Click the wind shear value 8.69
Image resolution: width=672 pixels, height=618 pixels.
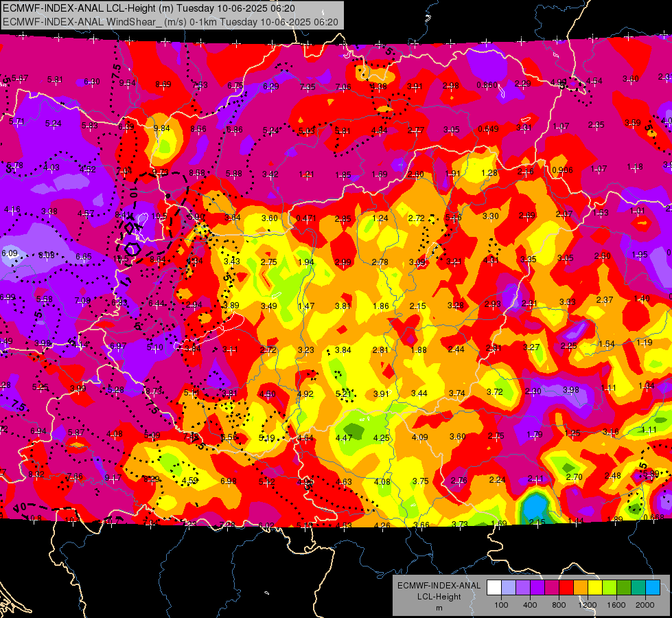[x=163, y=84]
